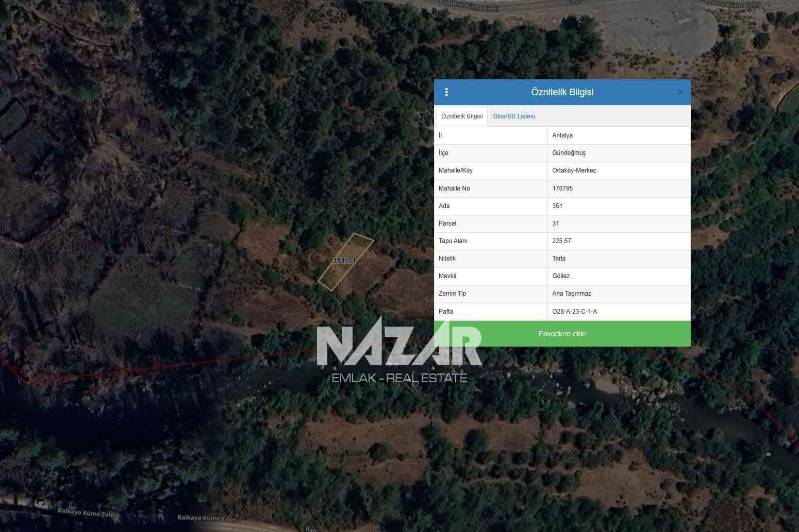Select the Ortaköy-Merkez neighborhood value
Image resolution: width=799 pixels, height=532 pixels.
tap(574, 170)
